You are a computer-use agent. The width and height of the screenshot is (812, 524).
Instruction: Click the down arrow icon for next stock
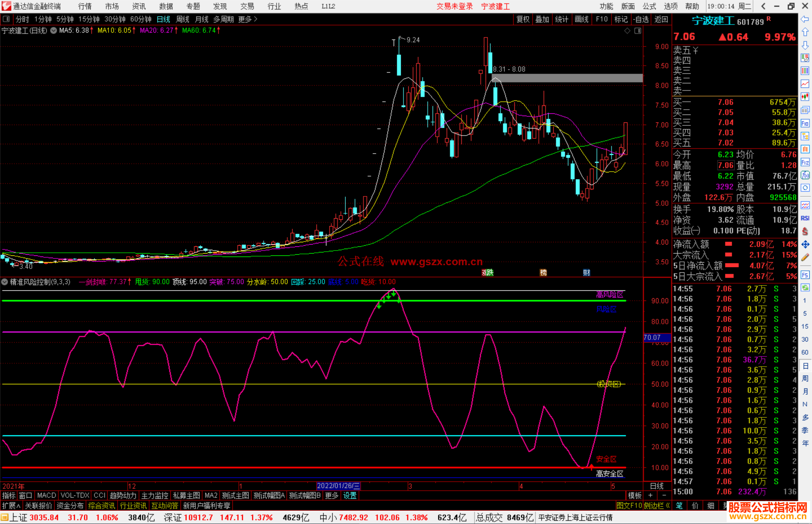click(x=805, y=45)
